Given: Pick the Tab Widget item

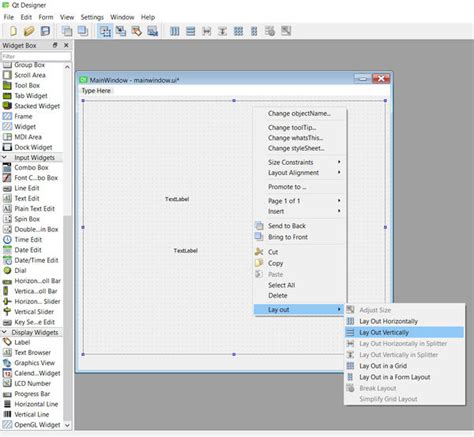Looking at the screenshot, I should point(31,96).
